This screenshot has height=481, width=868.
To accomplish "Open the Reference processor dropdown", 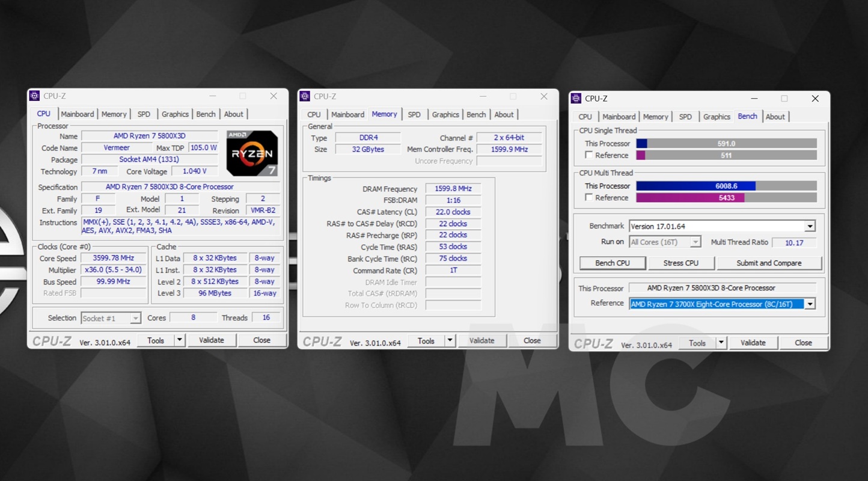I will [810, 304].
